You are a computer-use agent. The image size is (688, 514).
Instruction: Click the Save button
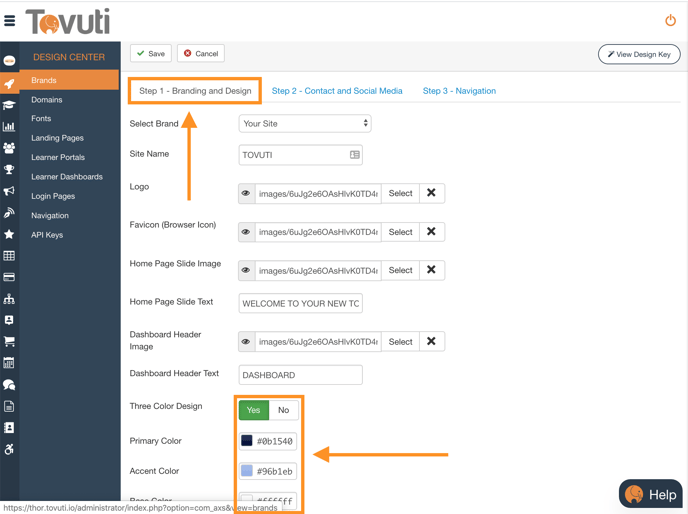click(x=151, y=54)
